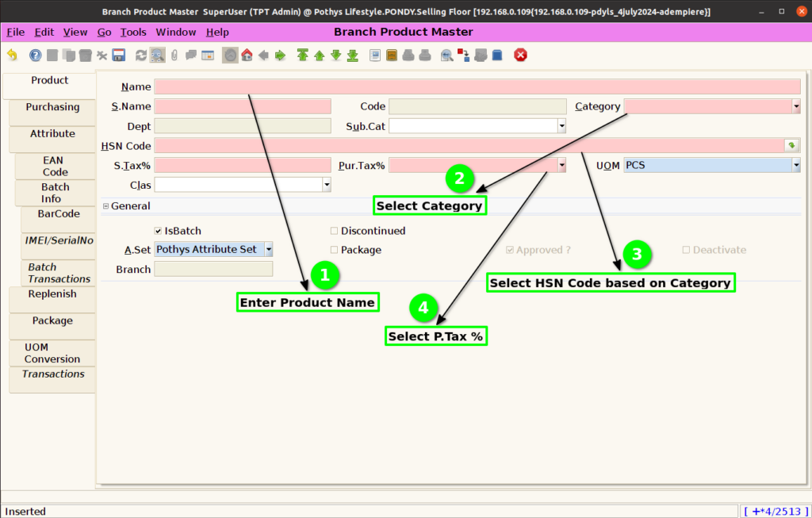
Task: Open the Tools menu
Action: [x=133, y=32]
